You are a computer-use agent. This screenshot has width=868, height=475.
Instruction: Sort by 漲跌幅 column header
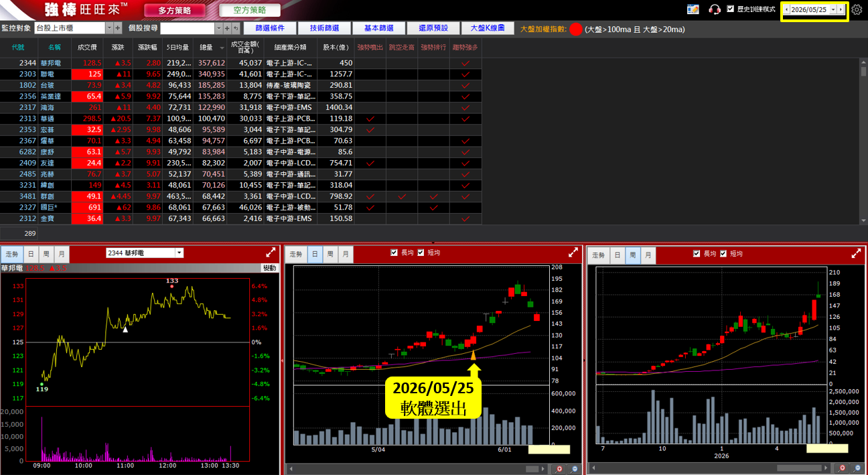click(x=147, y=47)
